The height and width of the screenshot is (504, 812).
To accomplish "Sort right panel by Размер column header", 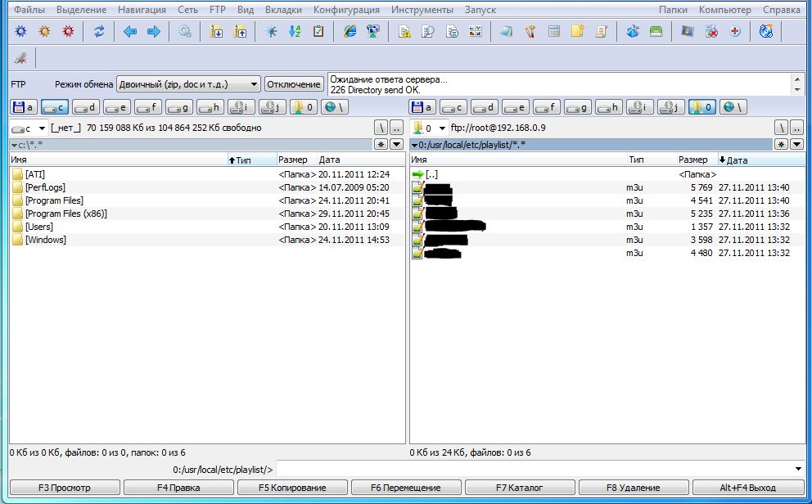I will (692, 160).
